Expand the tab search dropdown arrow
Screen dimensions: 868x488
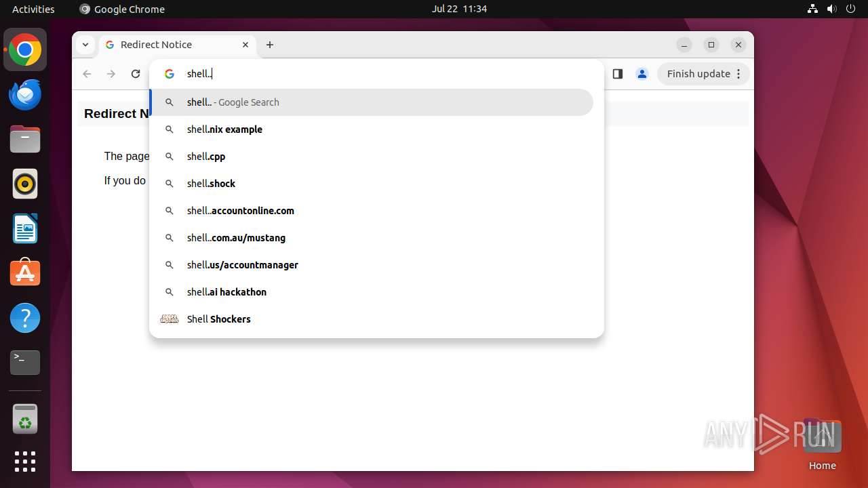(x=85, y=45)
